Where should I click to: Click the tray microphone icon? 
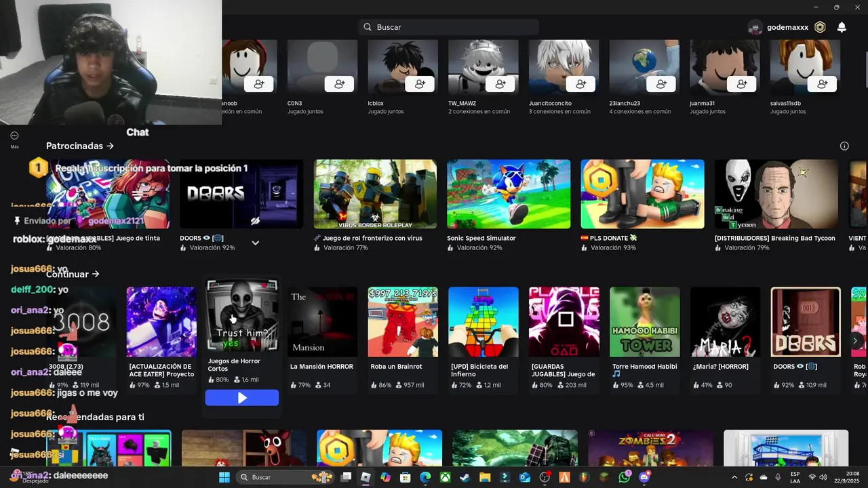(x=778, y=477)
